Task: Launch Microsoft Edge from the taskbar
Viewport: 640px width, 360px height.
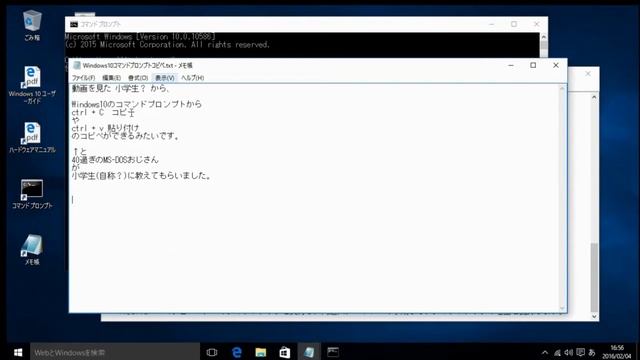Action: pyautogui.click(x=236, y=352)
